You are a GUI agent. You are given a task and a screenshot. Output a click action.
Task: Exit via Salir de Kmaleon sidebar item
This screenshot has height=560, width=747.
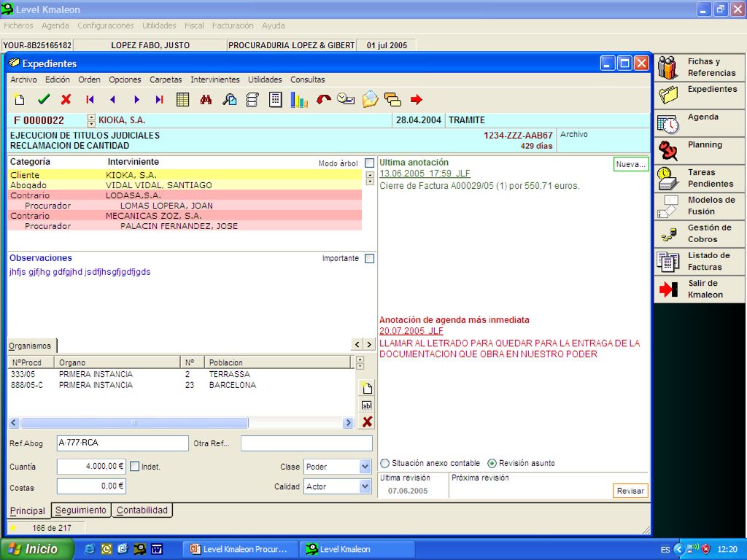[700, 289]
